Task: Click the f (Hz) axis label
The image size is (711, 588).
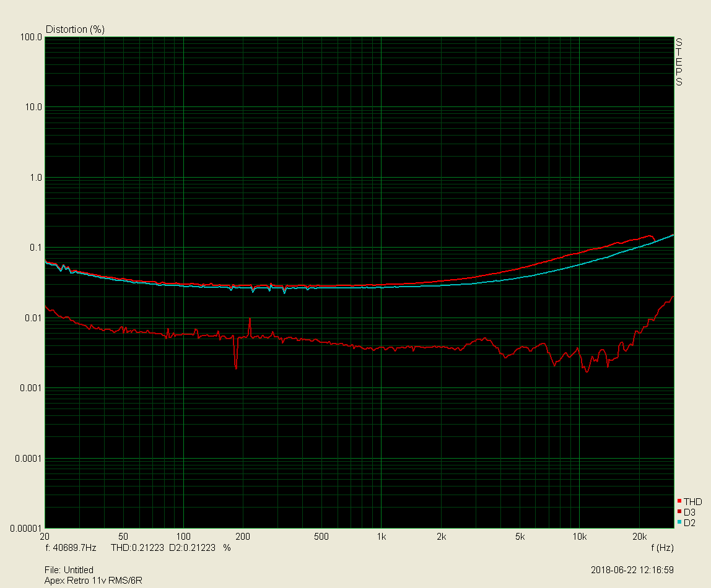Action: coord(663,548)
